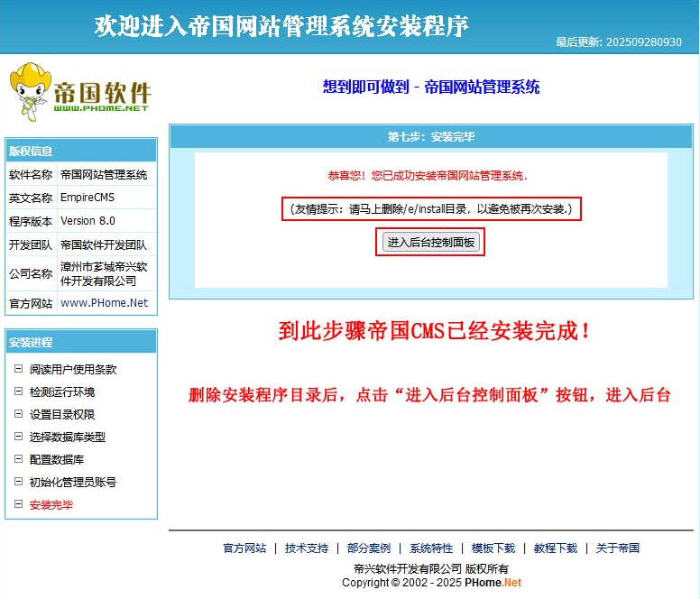Click the 进入后台控制面板 button
700x599 pixels.
(x=431, y=243)
